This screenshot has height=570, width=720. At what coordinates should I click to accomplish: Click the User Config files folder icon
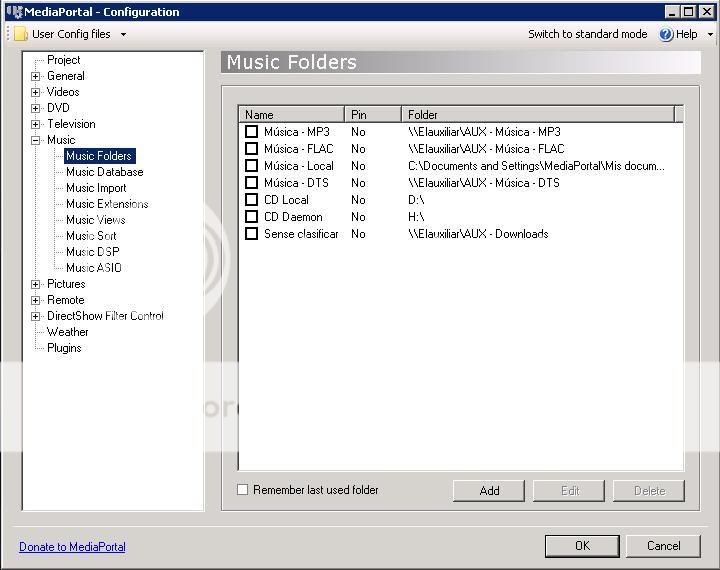point(21,34)
